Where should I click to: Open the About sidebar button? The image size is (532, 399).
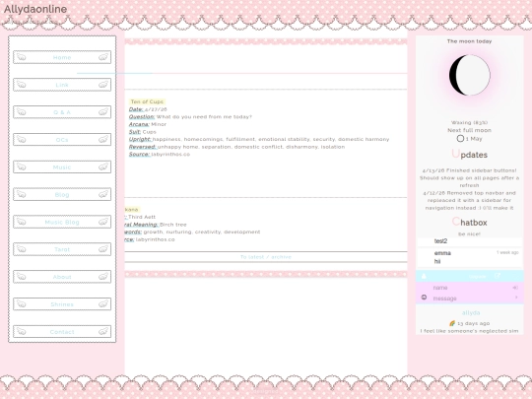(x=62, y=277)
